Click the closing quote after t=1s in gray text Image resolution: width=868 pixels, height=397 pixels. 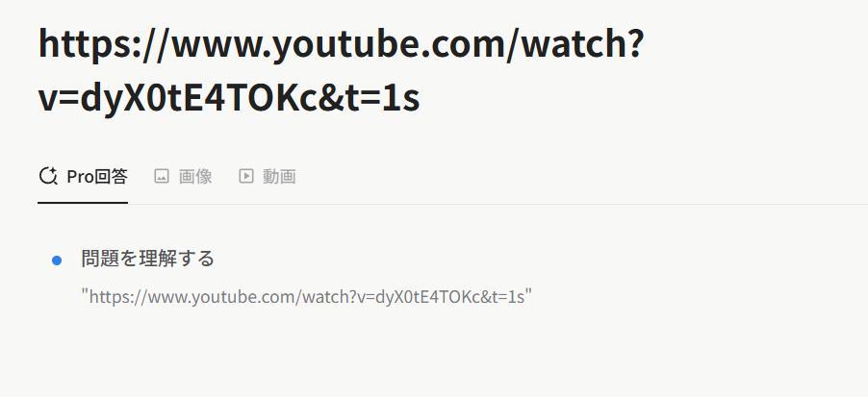[x=528, y=291]
